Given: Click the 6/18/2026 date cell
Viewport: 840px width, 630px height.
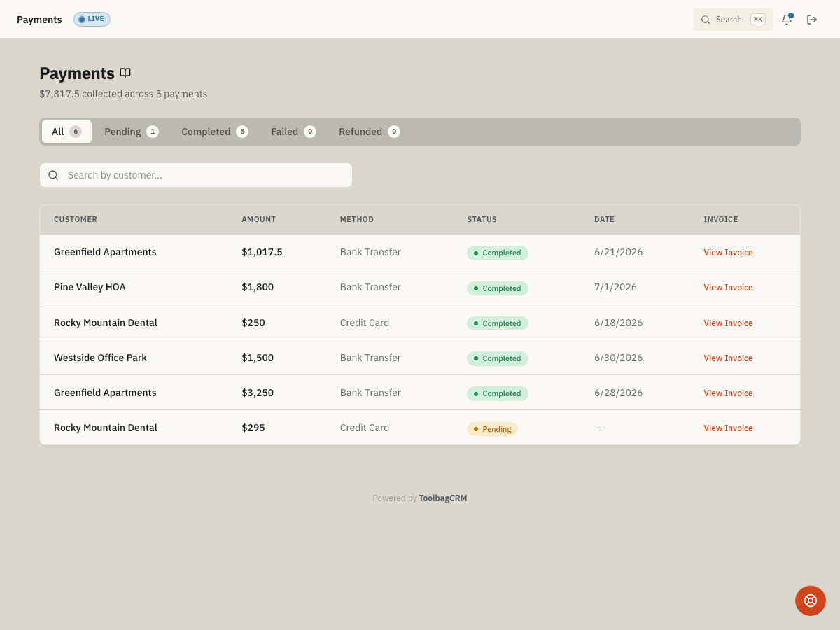Looking at the screenshot, I should coord(619,323).
